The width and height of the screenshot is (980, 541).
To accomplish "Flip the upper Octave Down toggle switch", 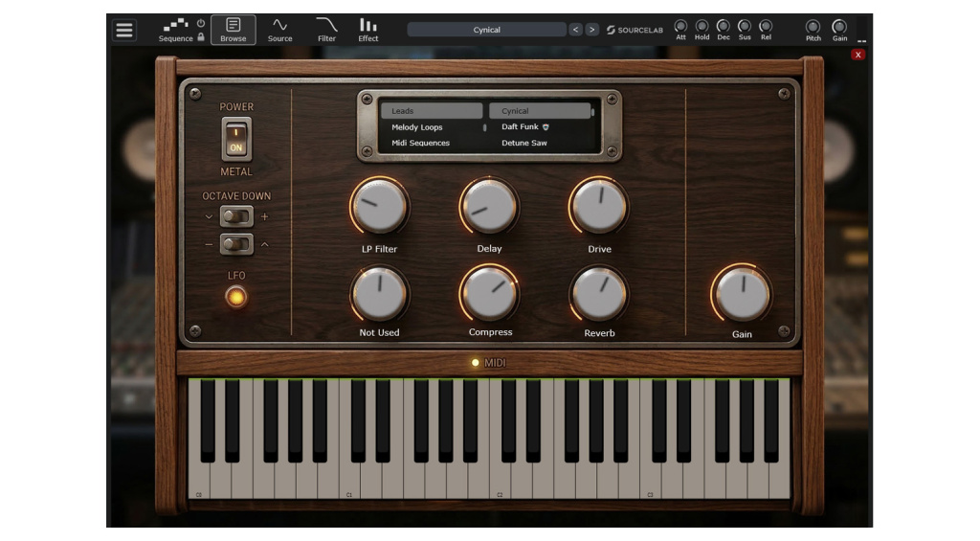I will [x=236, y=216].
